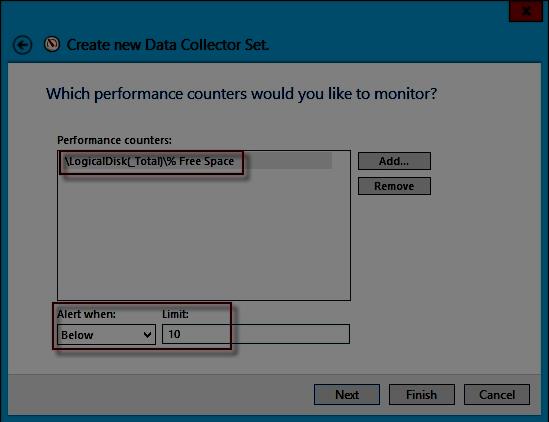Image resolution: width=549 pixels, height=422 pixels.
Task: Click the Performance counters: label
Action: (114, 140)
